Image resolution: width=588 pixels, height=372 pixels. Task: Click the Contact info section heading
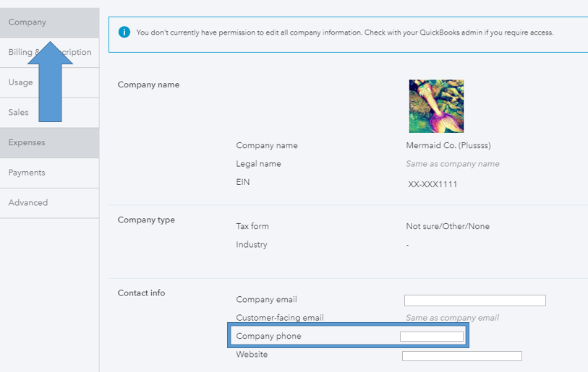[x=141, y=293]
